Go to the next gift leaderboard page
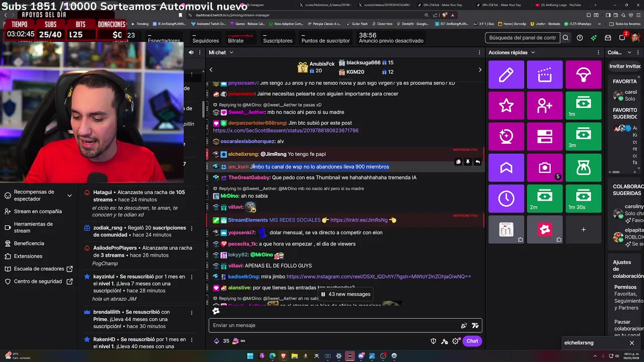 (479, 69)
